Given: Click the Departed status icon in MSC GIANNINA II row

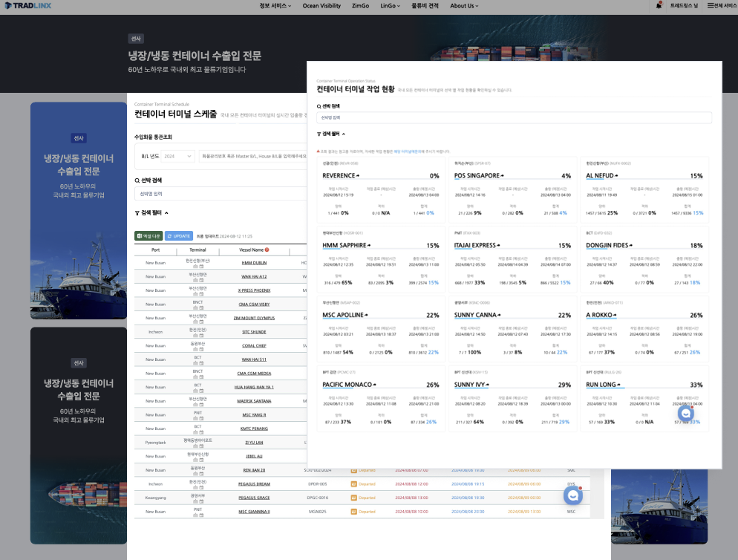Looking at the screenshot, I should pyautogui.click(x=353, y=512).
